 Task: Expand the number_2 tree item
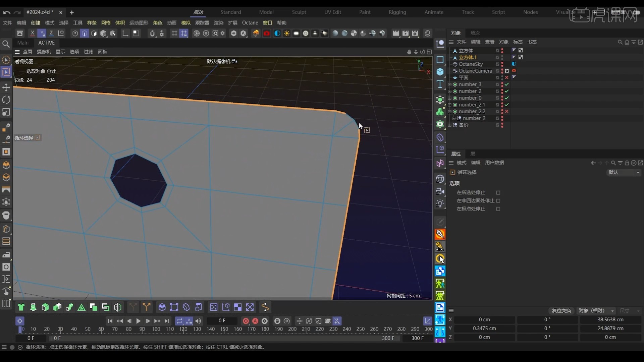tap(450, 91)
